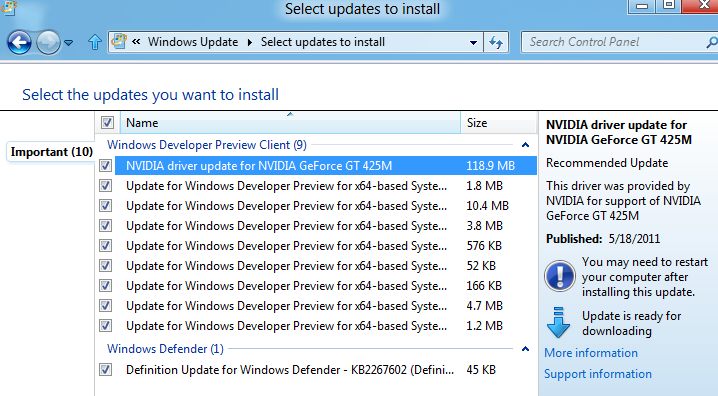
Task: Click the window icon in title bar
Action: (8, 7)
